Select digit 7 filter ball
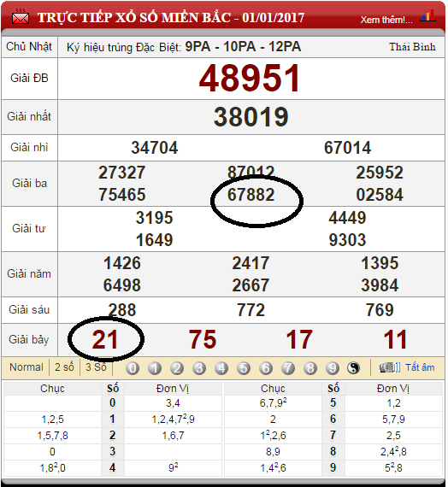The width and height of the screenshot is (448, 487). click(288, 368)
